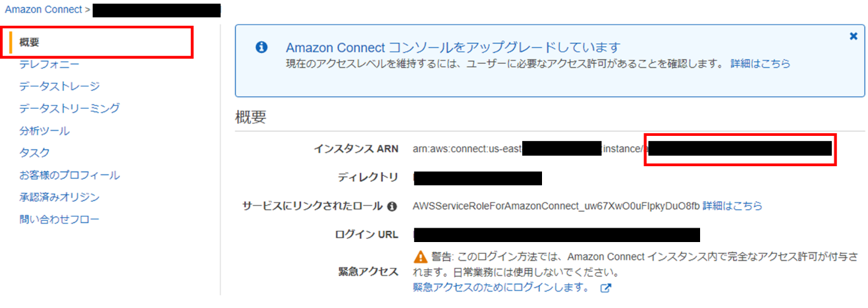Click the redacted ログイン URL value

pyautogui.click(x=556, y=235)
